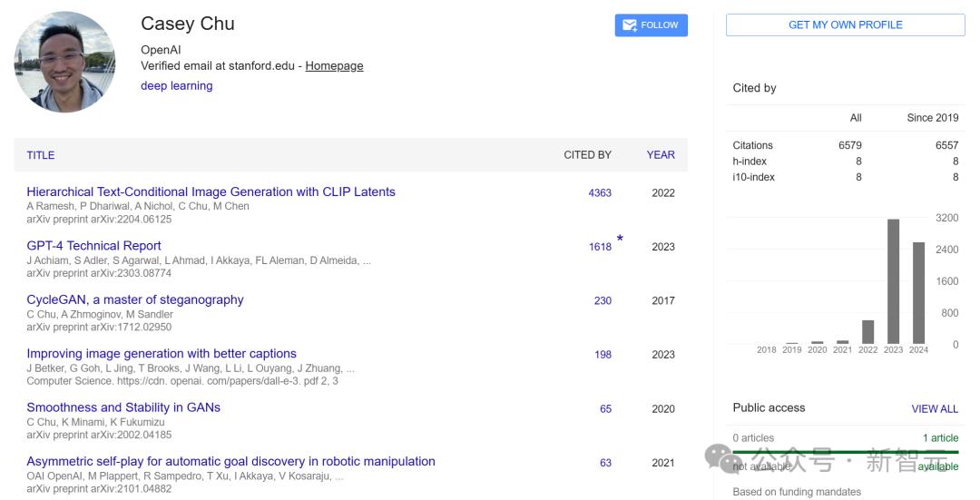Open the Homepage link

(334, 65)
